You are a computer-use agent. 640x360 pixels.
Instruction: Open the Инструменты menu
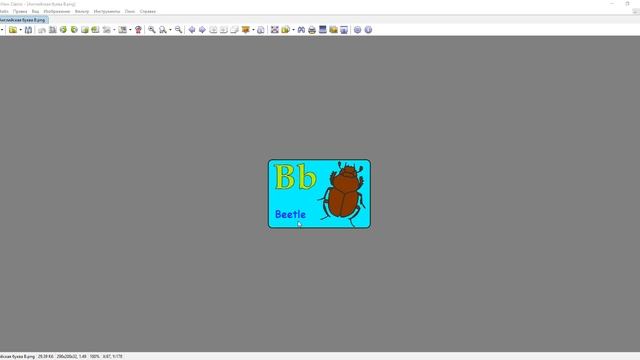point(107,11)
